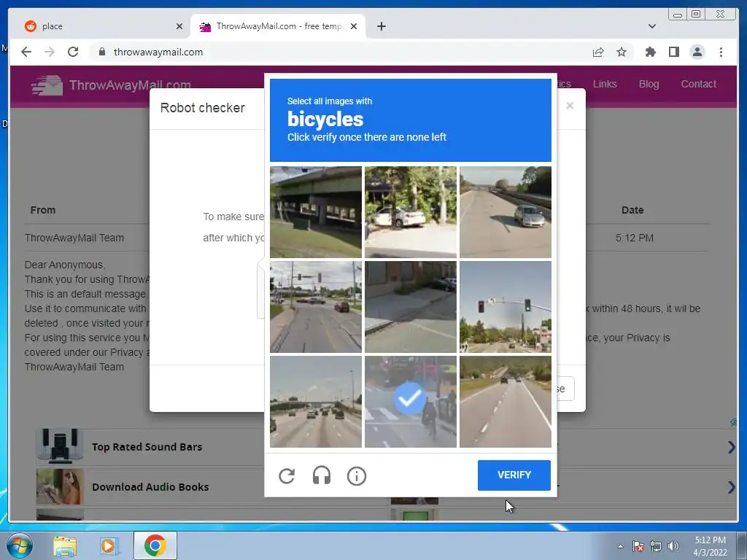Click the 5:12 PM date cell
747x560 pixels.
pos(634,238)
